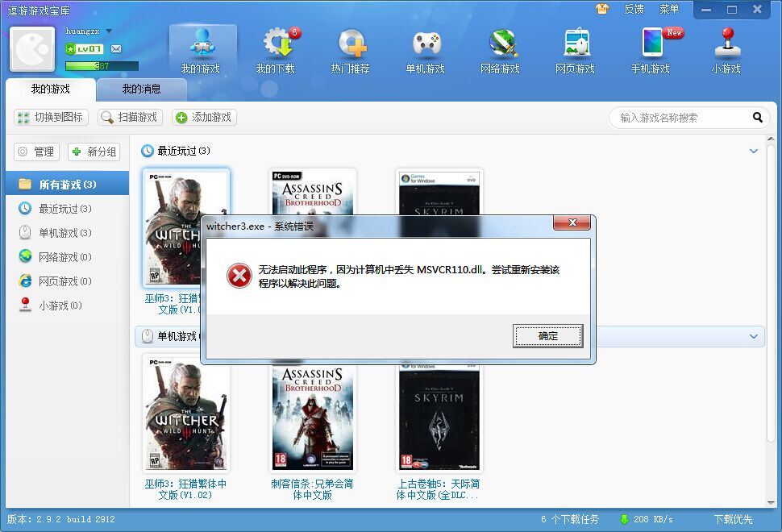Select 网络游戏 (0) in sidebar
This screenshot has width=782, height=532.
click(68, 257)
